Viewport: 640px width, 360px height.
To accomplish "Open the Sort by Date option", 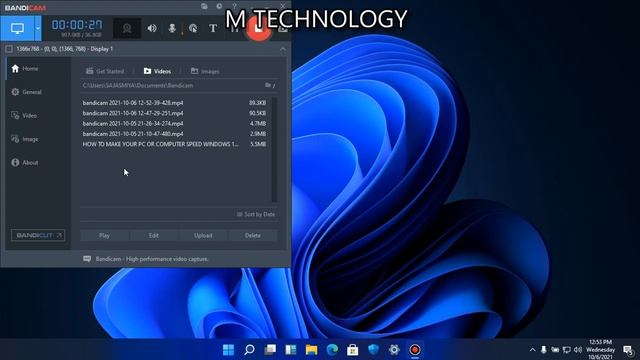I will coord(256,214).
